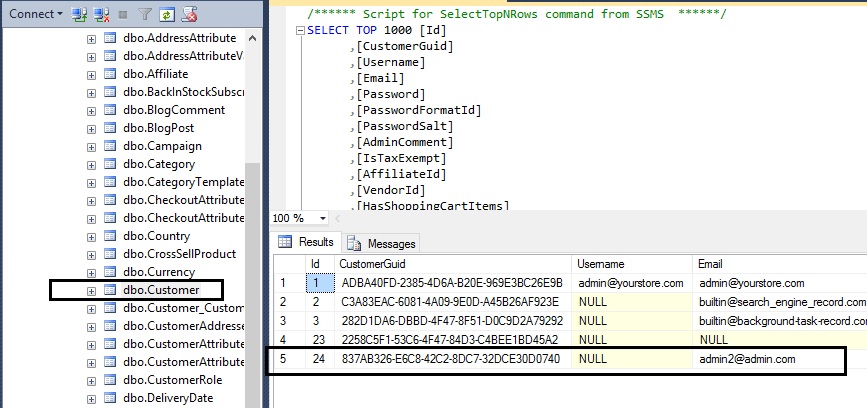This screenshot has width=867, height=408.
Task: Expand the dbo.Customer tree node
Action: point(91,290)
